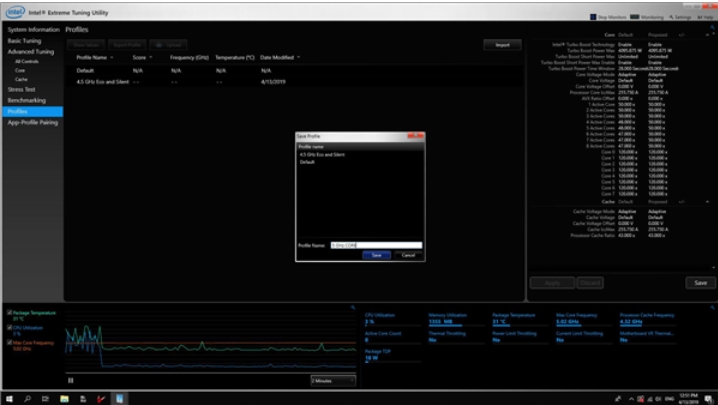
Task: Select '4.5 GHz Eco and Silent' table row
Action: (293, 82)
